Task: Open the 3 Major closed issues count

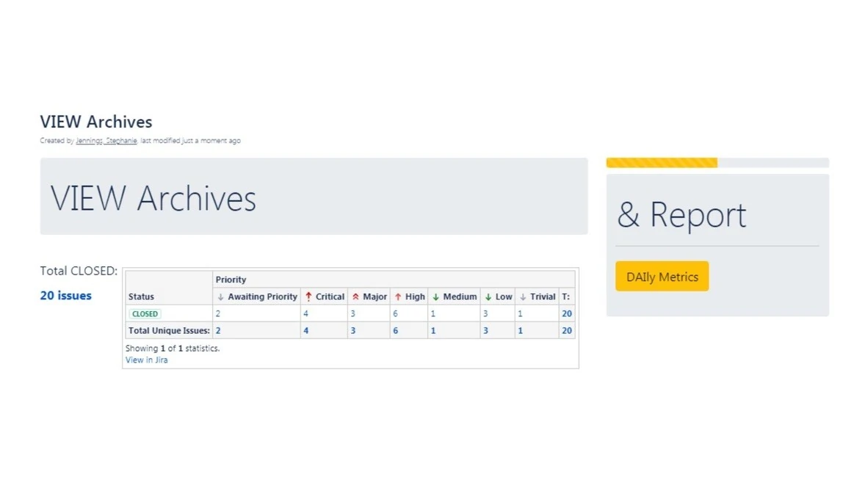Action: point(352,313)
